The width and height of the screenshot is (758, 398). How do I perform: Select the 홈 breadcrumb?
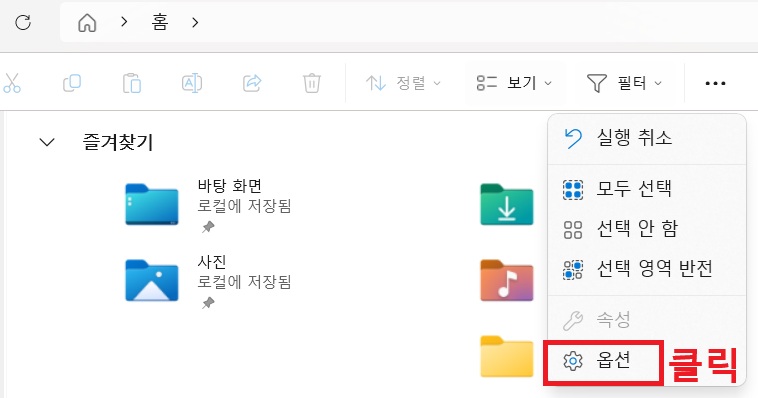(160, 22)
